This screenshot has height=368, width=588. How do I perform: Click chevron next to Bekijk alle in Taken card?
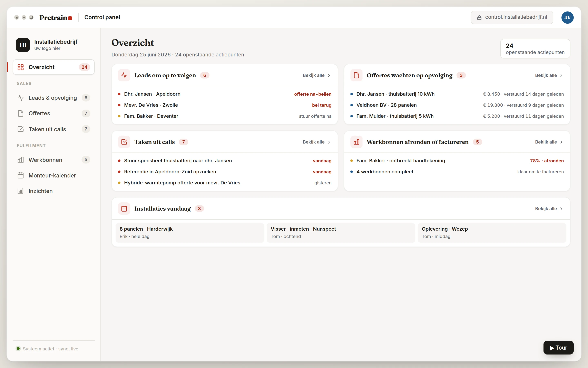(329, 142)
